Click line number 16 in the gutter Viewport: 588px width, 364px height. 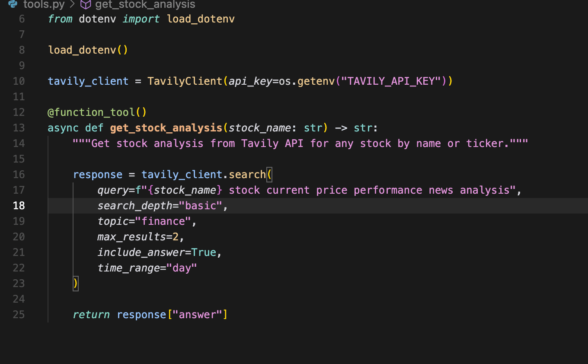pos(19,175)
